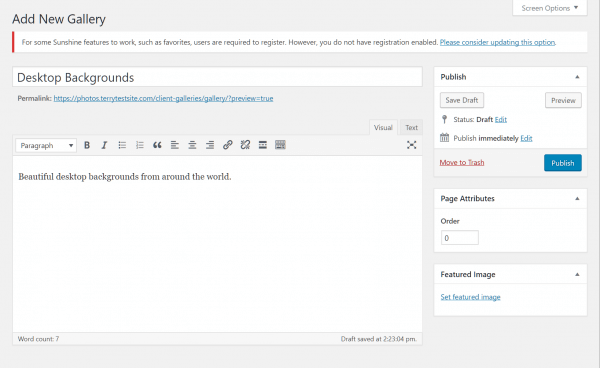Image resolution: width=600 pixels, height=368 pixels.
Task: Insert a numbered list
Action: (x=140, y=145)
